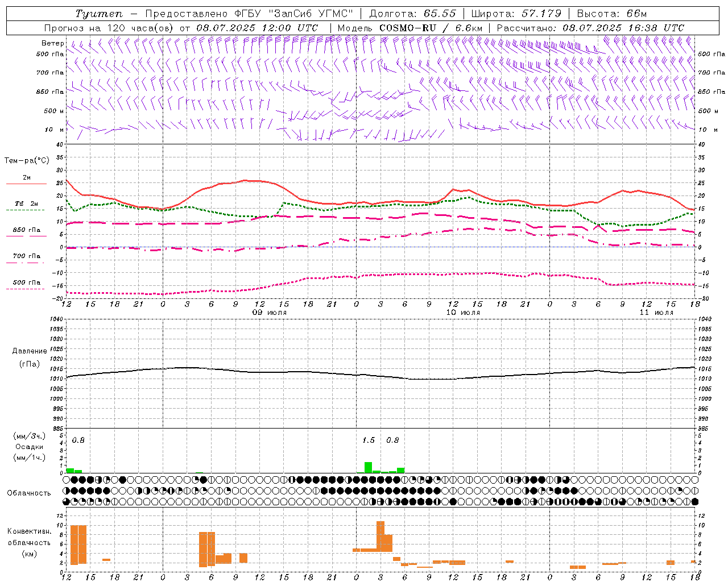Click the "Конвективн." convective cloud label

click(30, 531)
